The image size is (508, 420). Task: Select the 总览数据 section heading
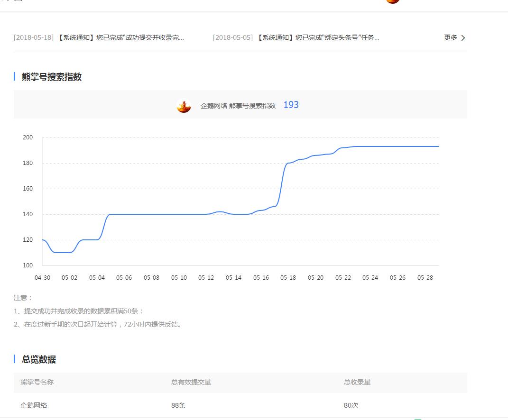click(39, 360)
